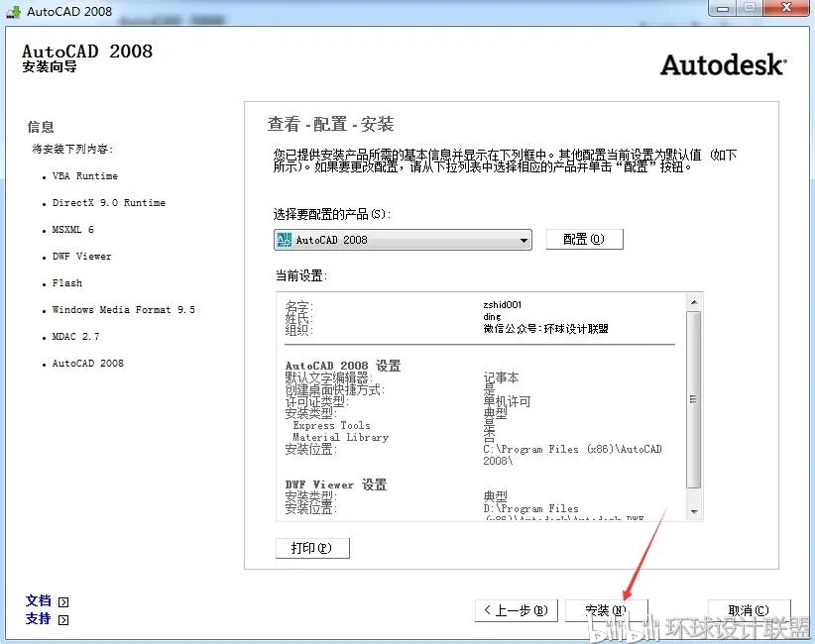Click the "单机许可" license value
Viewport: 815px width, 644px height.
tap(507, 401)
